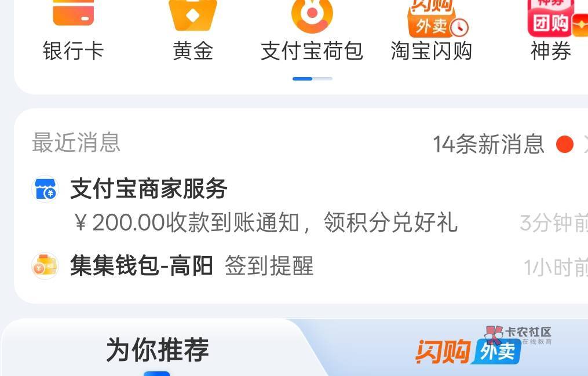This screenshot has width=588, height=376.
Task: Tap the 支付宝商家服务 title text
Action: [x=149, y=188]
